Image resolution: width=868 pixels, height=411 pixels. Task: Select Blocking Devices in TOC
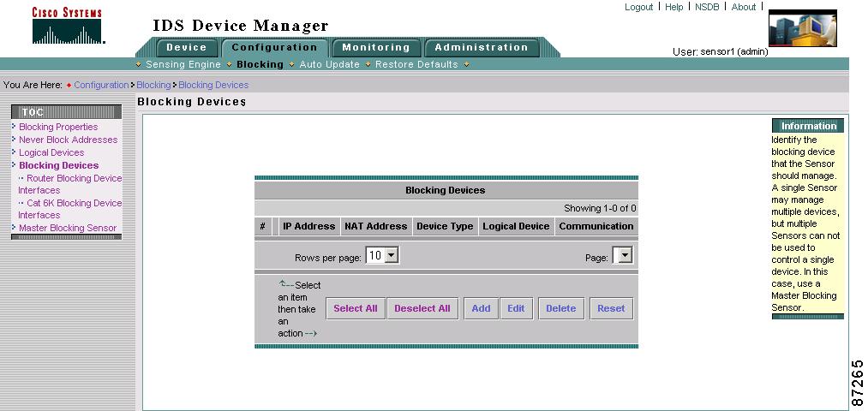click(x=58, y=165)
